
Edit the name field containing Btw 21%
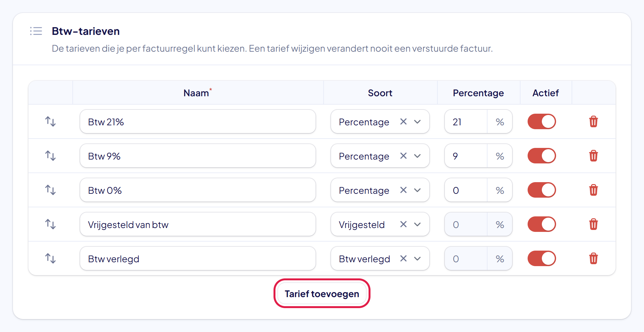click(198, 122)
